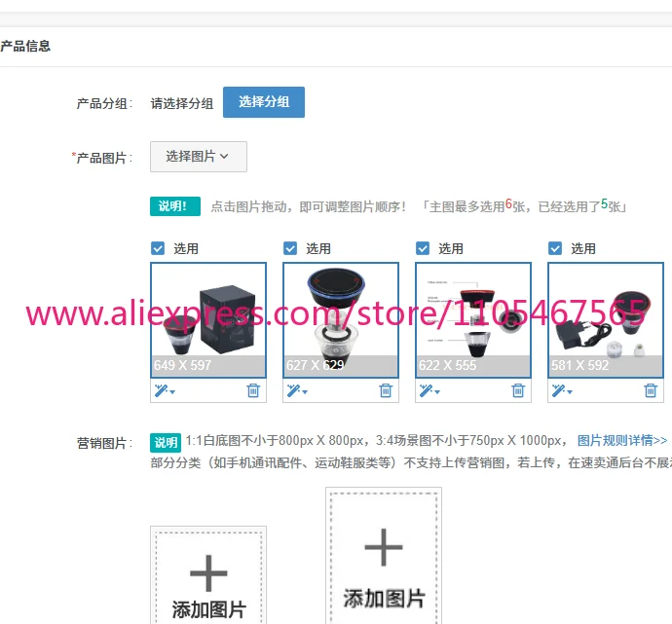Open magic wand edit tool for 627 X 629 image
Screen dimensions: 672x624
[x=297, y=390]
